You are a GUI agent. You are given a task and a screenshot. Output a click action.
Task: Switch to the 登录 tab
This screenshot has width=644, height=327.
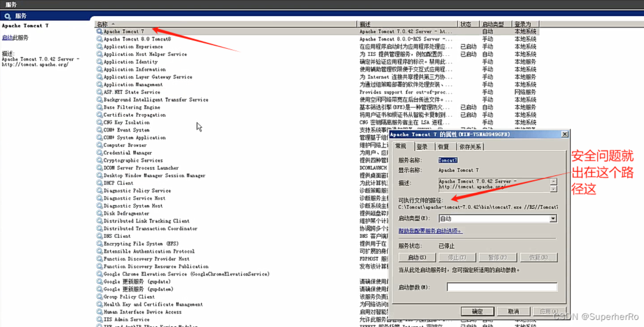[x=422, y=147]
